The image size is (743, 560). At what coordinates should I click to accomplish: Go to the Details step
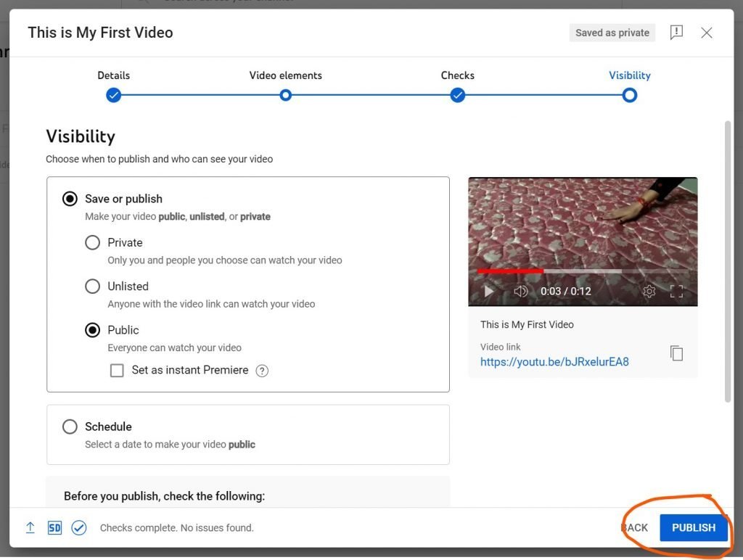click(113, 95)
